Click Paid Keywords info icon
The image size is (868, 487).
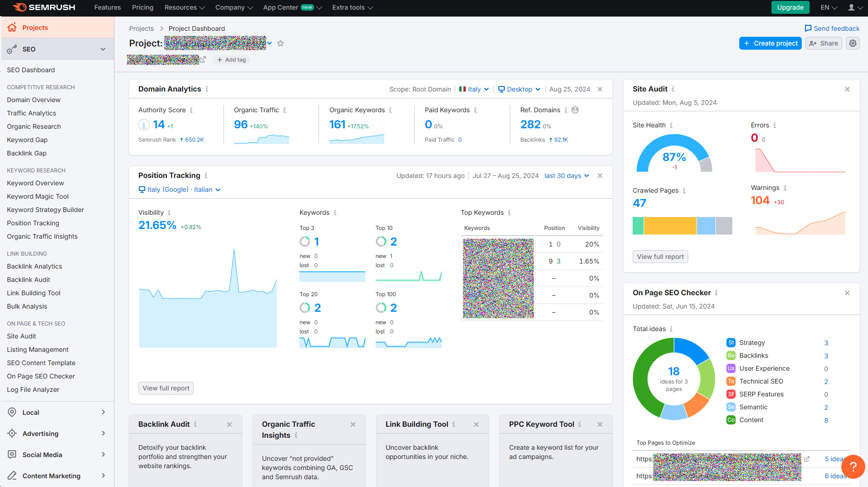click(475, 110)
